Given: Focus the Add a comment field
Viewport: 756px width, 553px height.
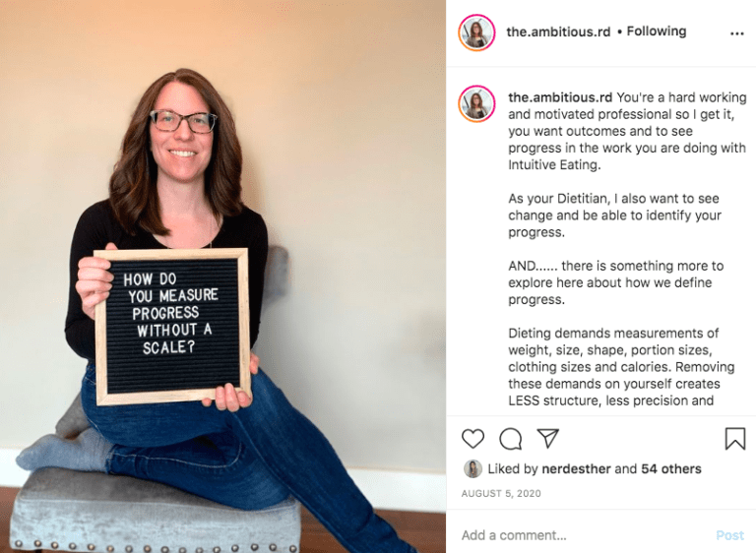Looking at the screenshot, I should 584,535.
